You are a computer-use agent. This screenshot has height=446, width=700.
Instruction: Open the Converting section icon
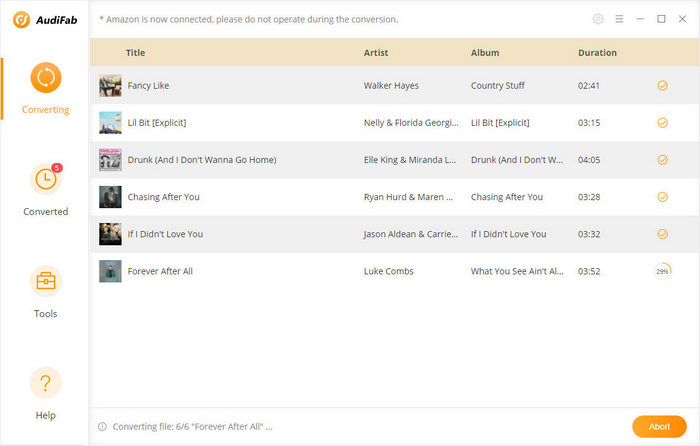tap(46, 78)
